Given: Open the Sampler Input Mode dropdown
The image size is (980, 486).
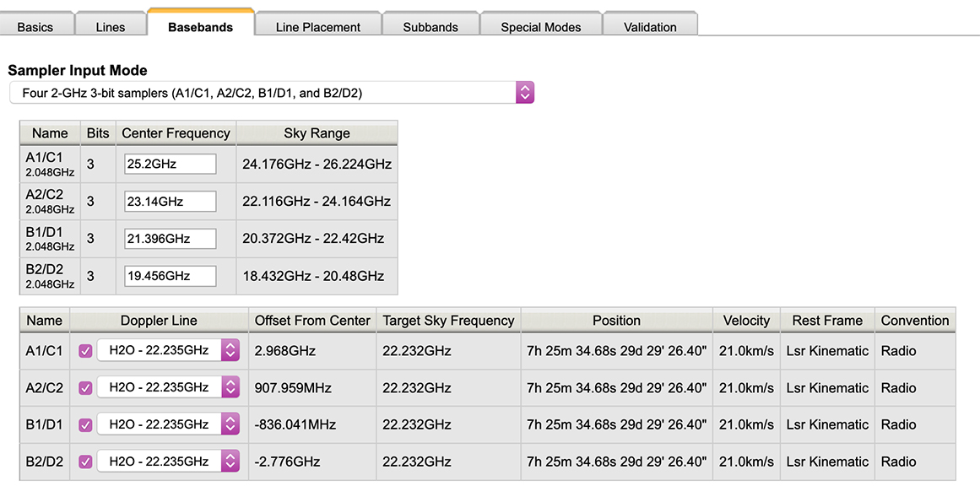Looking at the screenshot, I should [x=271, y=93].
